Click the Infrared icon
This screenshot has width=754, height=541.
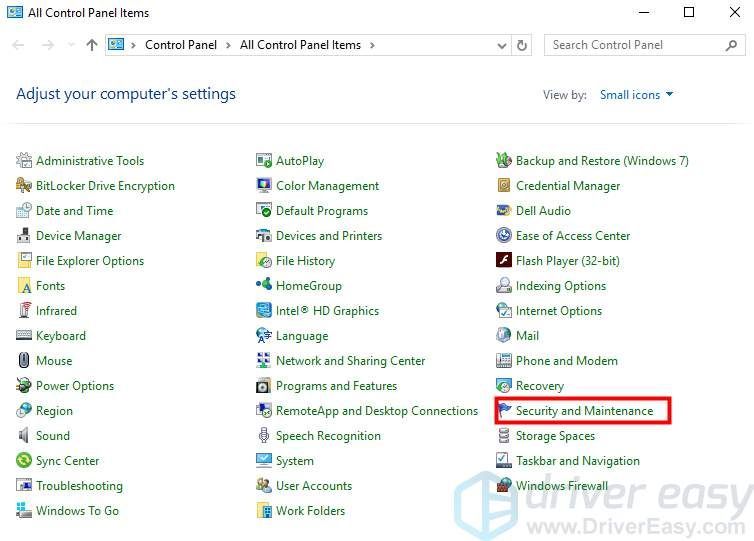[x=24, y=310]
